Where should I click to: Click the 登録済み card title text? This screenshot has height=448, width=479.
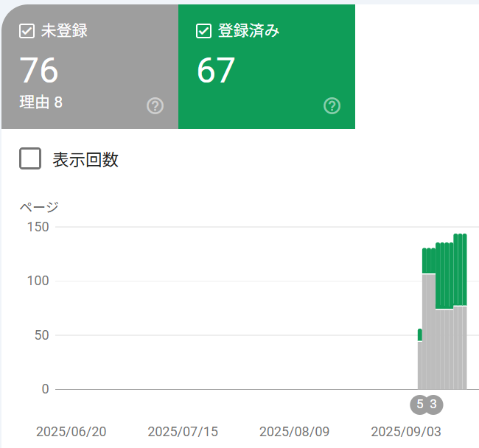pyautogui.click(x=248, y=31)
